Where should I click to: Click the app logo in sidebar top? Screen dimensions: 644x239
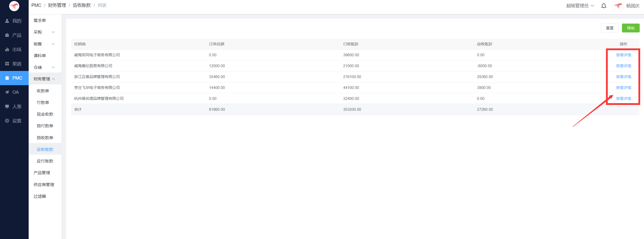pos(14,6)
